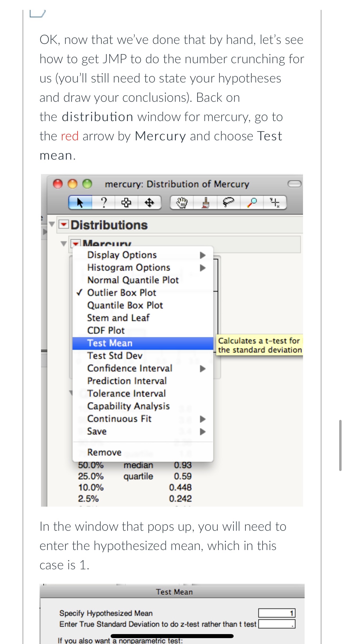
Task: Click the page scrollbar thumb
Action: (x=341, y=445)
